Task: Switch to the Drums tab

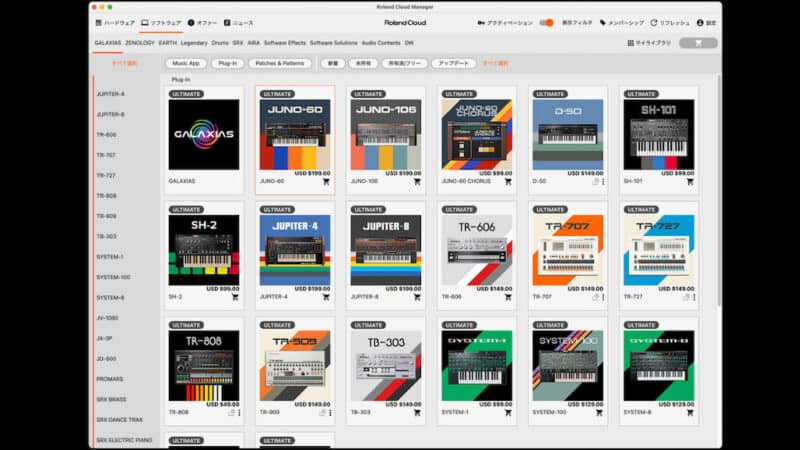Action: tap(220, 43)
